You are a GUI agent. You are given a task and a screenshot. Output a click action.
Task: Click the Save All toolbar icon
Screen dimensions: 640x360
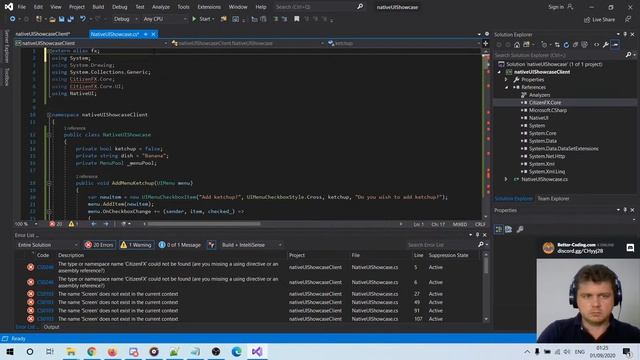pos(71,19)
